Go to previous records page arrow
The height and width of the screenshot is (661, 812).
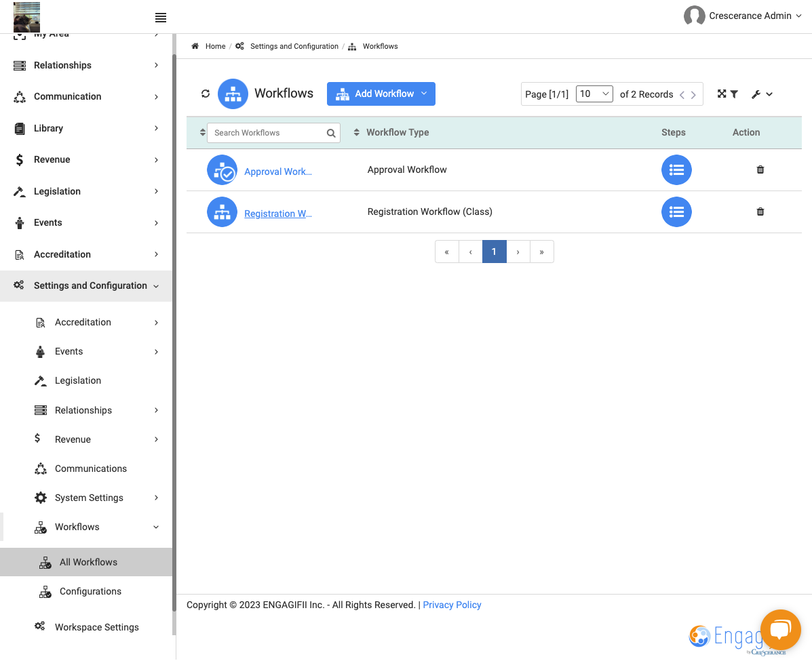click(x=682, y=95)
